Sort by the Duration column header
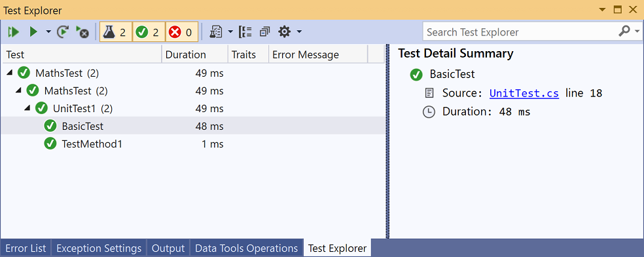Viewport: 644px width, 257px height. point(195,54)
